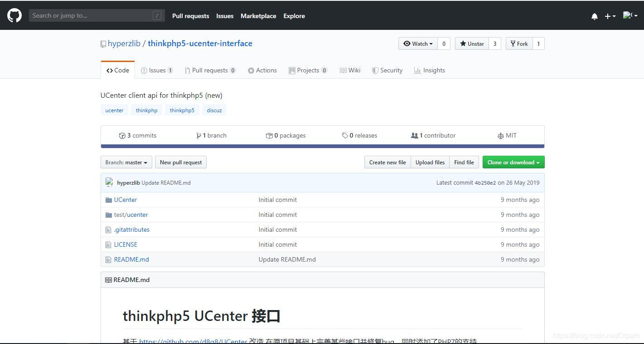Open Issues in top navigation
The image size is (644, 344).
tap(225, 16)
